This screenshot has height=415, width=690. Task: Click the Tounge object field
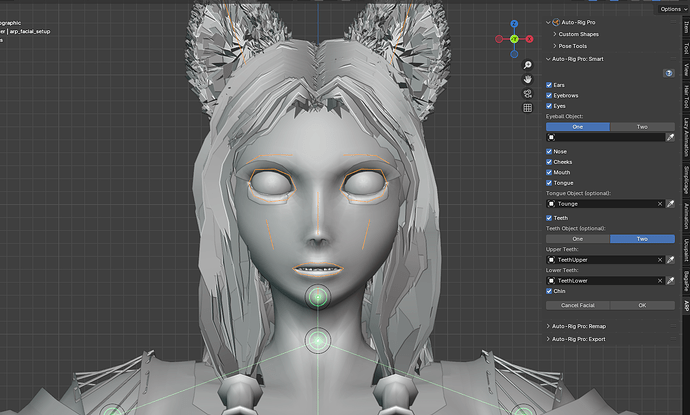606,204
